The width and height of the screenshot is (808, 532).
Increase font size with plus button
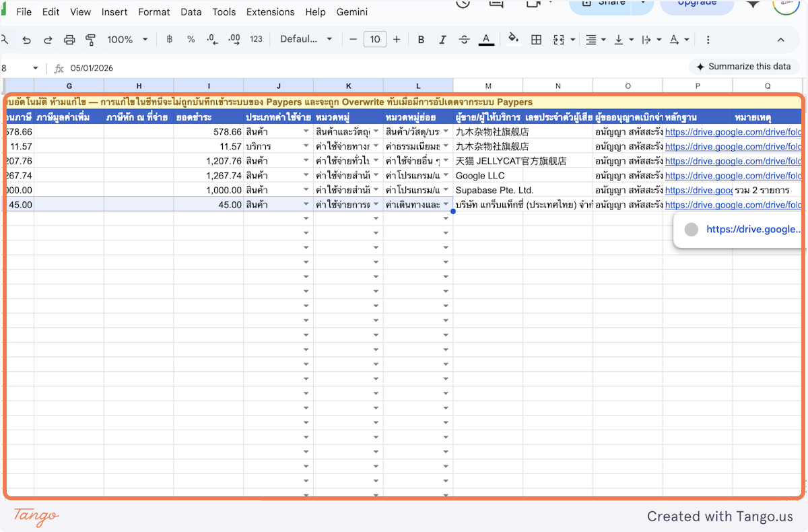click(x=397, y=40)
